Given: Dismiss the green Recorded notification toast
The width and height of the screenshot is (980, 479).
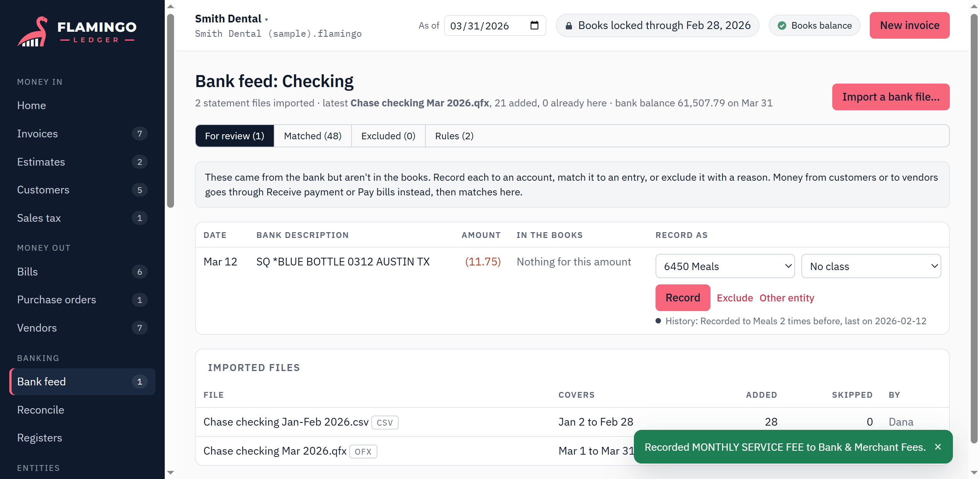Looking at the screenshot, I should coord(938,447).
